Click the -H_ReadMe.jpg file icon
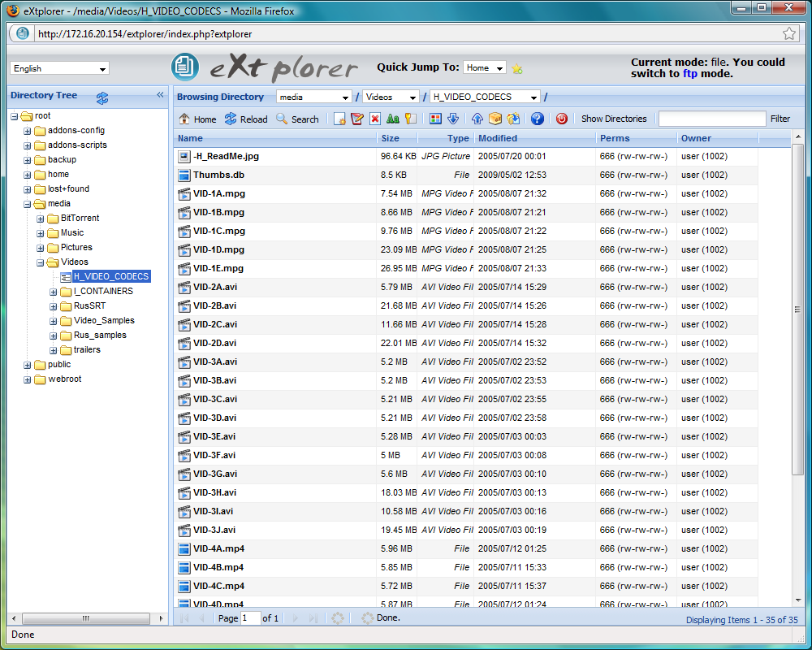Screen dimensions: 812x650 (x=184, y=157)
